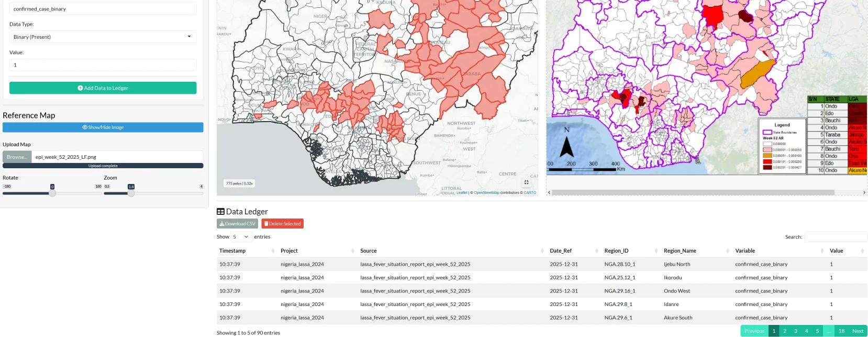Click the Search input field
Image resolution: width=868 pixels, height=337 pixels.
(836, 237)
